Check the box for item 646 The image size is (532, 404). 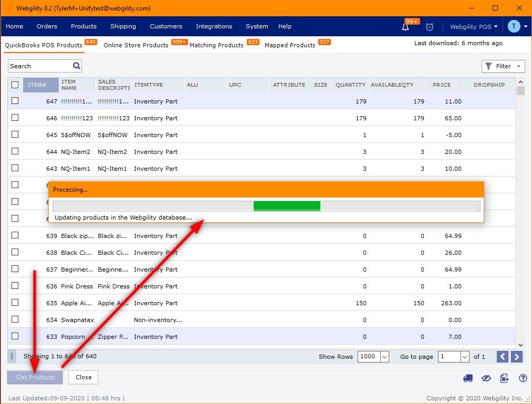(15, 118)
